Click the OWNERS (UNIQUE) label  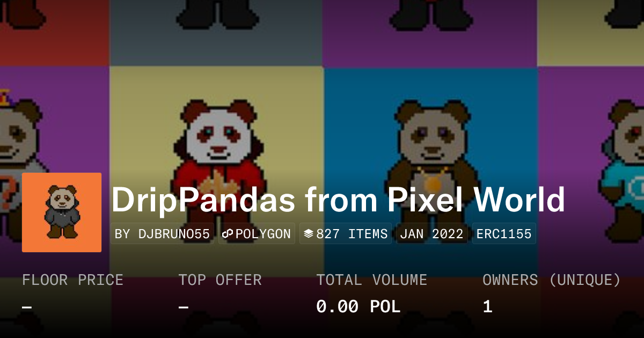coord(552,280)
